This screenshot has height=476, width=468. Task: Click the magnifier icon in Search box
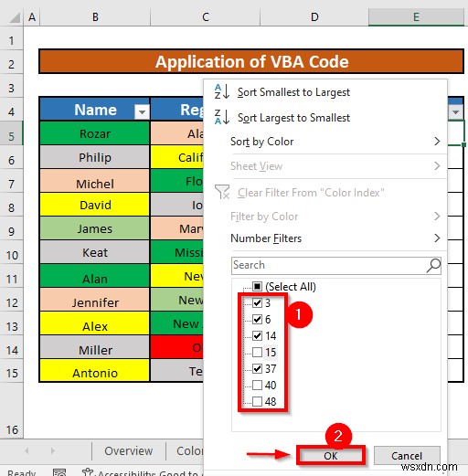pyautogui.click(x=433, y=266)
